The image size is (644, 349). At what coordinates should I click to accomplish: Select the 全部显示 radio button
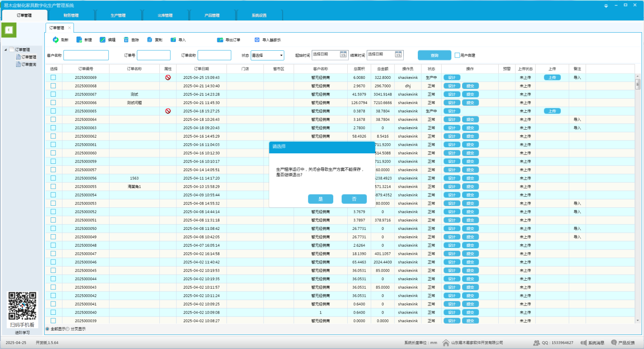(x=47, y=329)
